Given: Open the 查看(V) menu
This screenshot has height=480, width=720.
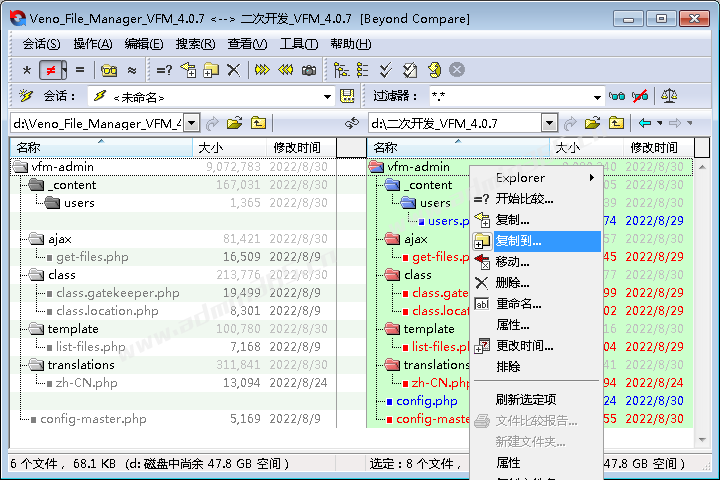Looking at the screenshot, I should (x=247, y=44).
